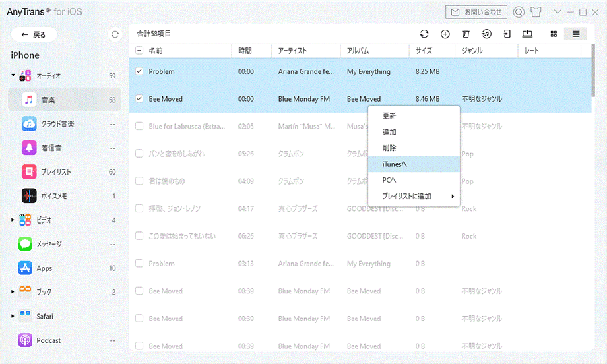Click the 合計58項目 total count text

pos(154,34)
